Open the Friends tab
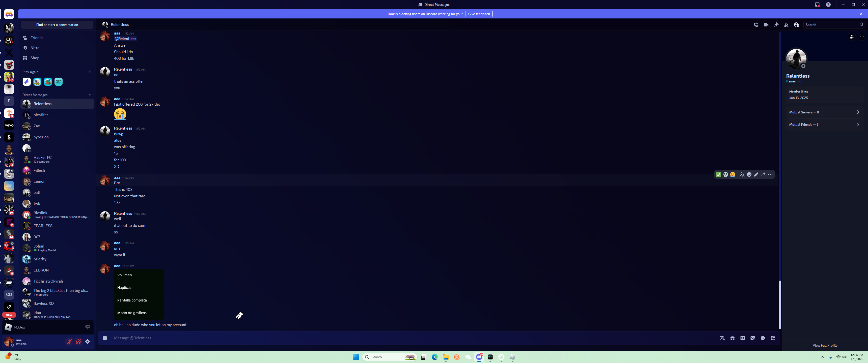This screenshot has width=868, height=363. (x=37, y=38)
